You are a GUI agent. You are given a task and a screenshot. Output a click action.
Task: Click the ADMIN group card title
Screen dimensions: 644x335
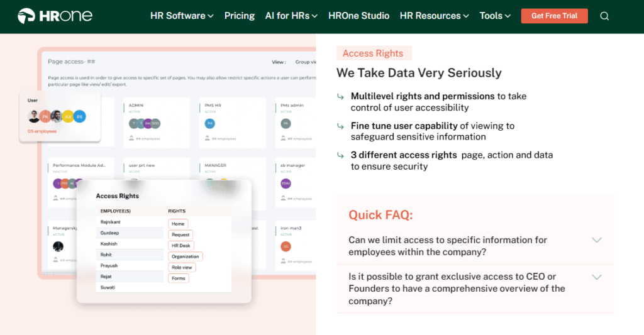pos(136,106)
